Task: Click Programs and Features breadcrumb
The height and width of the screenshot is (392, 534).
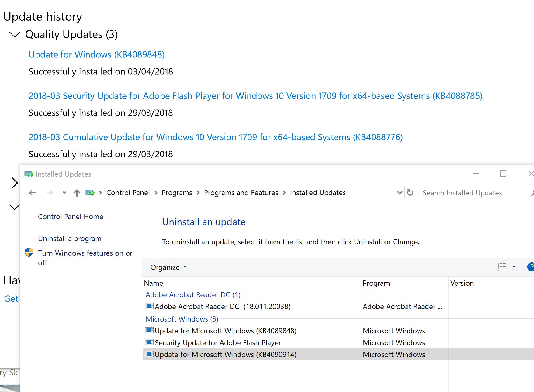Action: (241, 193)
